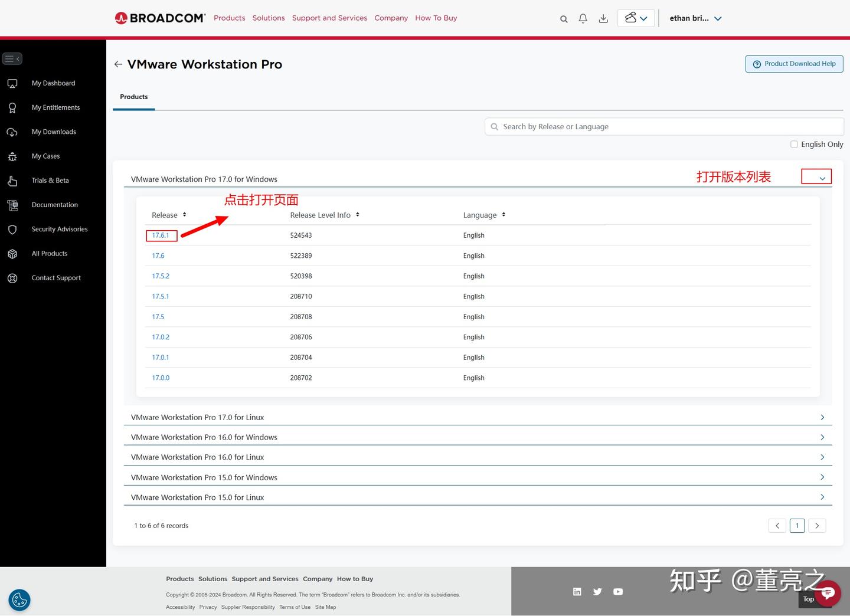The width and height of the screenshot is (850, 616).
Task: Collapse VMware Workstation Pro 17.0 for Windows
Action: [822, 179]
